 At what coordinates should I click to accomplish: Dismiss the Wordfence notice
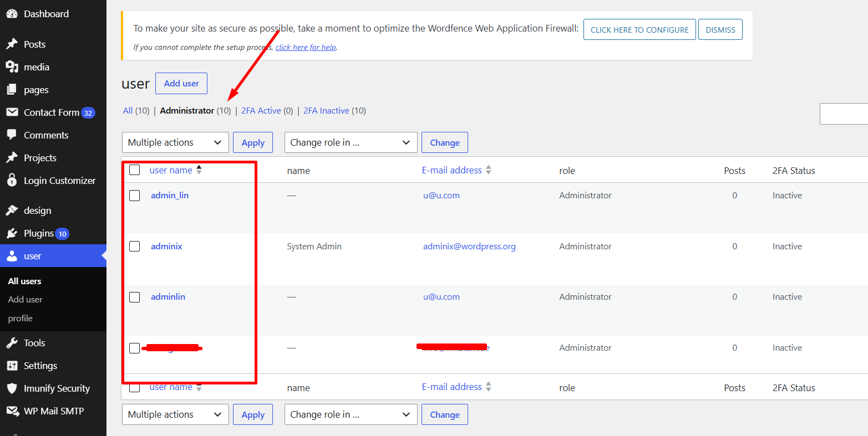click(x=720, y=30)
